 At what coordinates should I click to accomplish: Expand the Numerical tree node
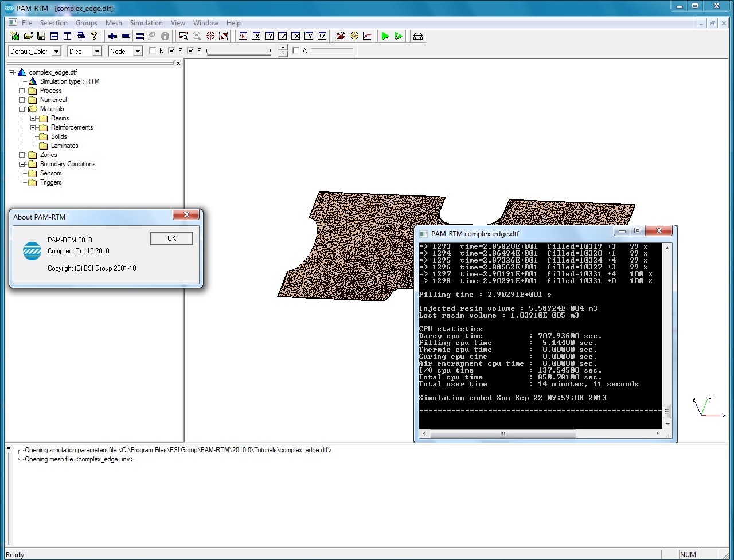coord(22,100)
